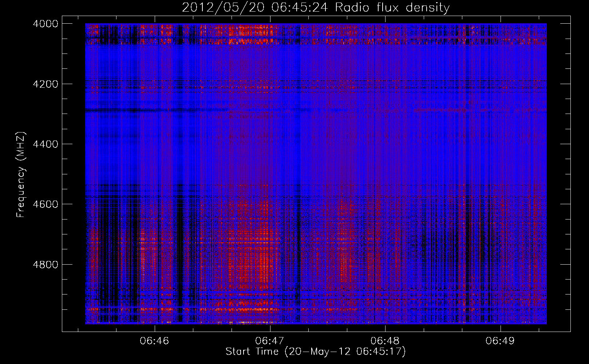The image size is (589, 364).
Task: Click the 06:49 time axis label
Action: tap(500, 341)
